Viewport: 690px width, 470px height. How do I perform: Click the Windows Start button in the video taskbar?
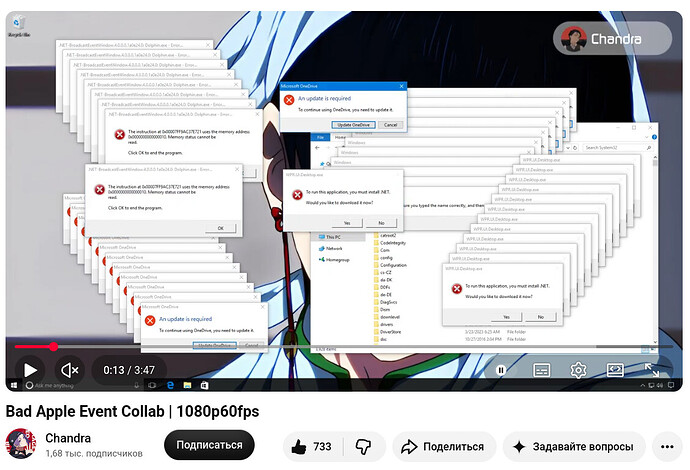click(14, 385)
